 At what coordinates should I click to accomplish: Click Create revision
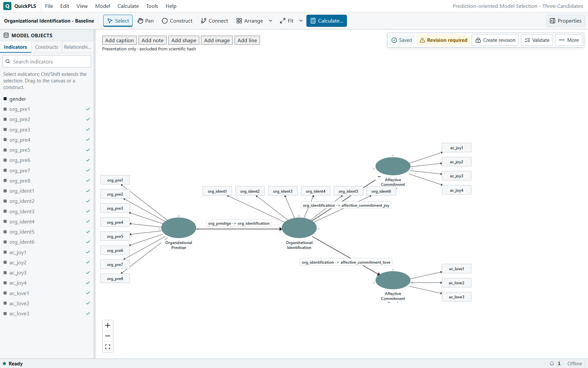(x=495, y=40)
